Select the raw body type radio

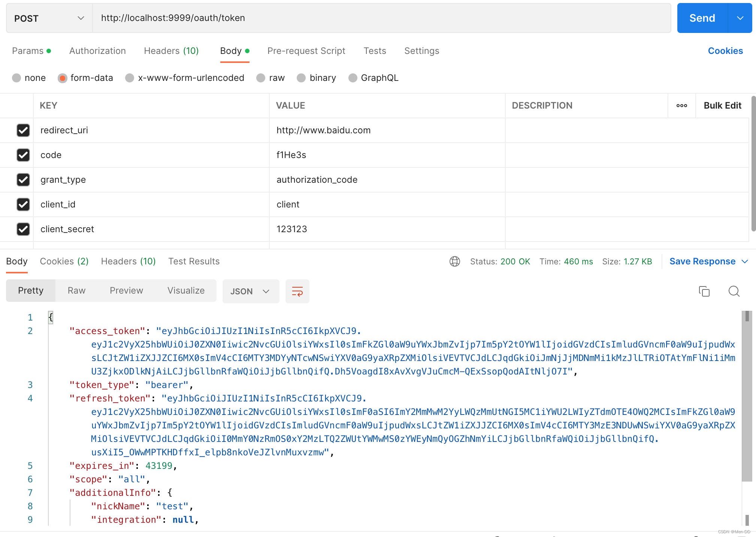click(x=261, y=78)
